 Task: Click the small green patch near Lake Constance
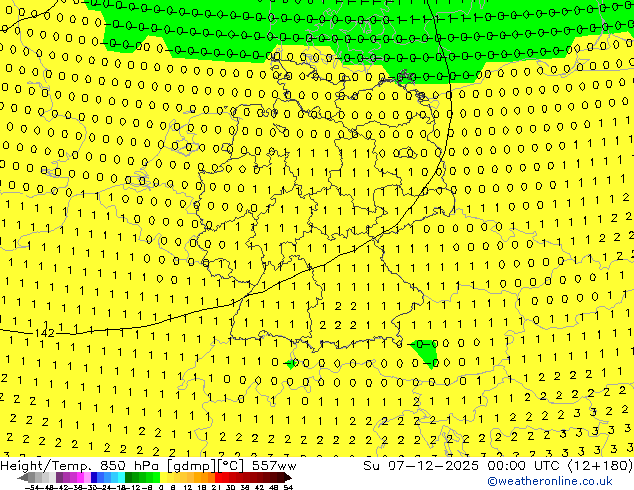290,363
